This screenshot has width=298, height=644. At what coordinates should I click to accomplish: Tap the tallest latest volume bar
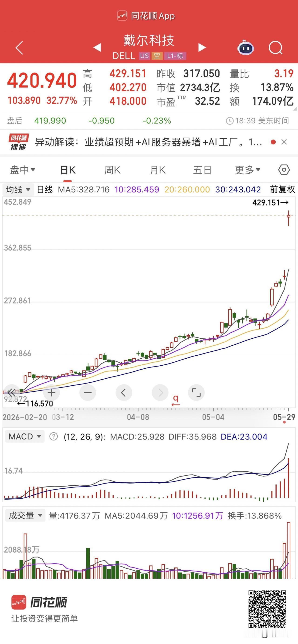click(x=288, y=550)
